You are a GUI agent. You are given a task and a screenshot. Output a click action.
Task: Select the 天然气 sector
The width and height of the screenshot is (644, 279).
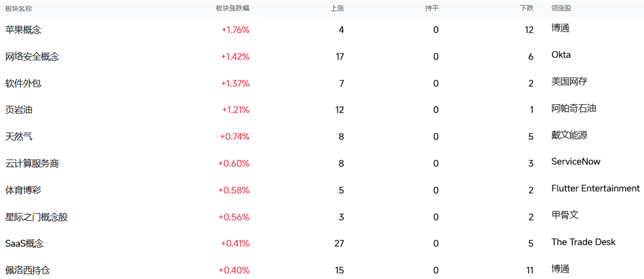click(x=19, y=137)
